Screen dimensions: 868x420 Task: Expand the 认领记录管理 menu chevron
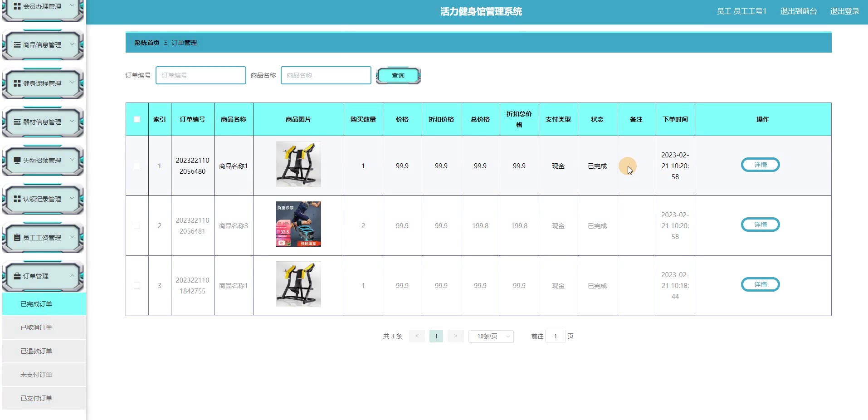coord(72,199)
